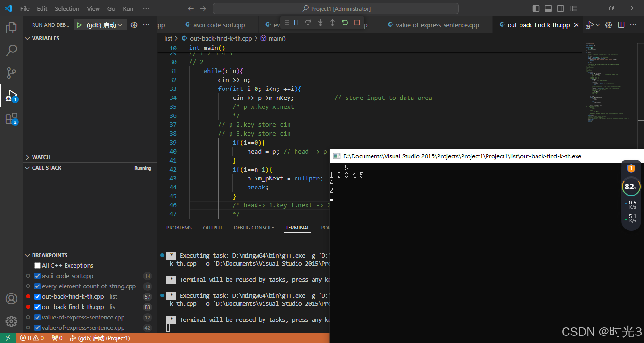
Task: Open the Manage gear in activity bar
Action: pos(11,321)
